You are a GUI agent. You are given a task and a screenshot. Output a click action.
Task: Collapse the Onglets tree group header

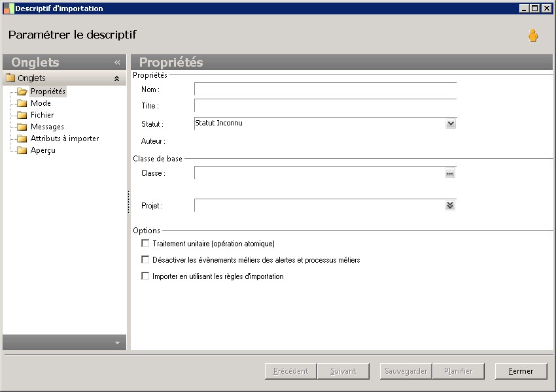tap(116, 78)
